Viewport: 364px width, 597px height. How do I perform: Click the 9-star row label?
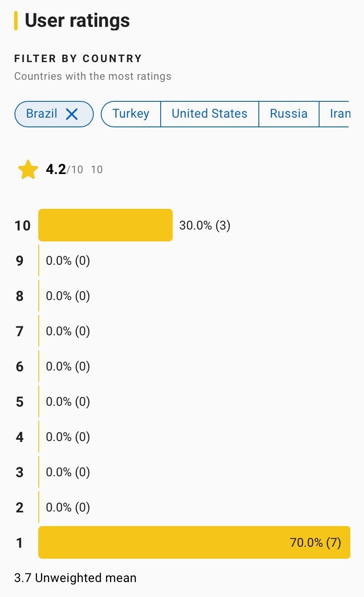pos(19,261)
